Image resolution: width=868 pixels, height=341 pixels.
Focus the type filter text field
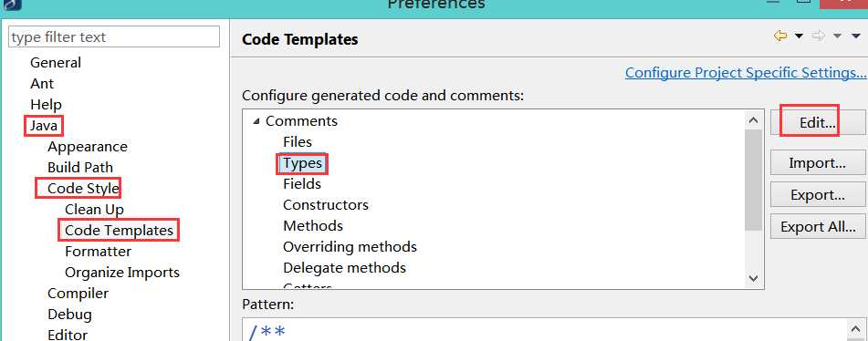[x=114, y=37]
